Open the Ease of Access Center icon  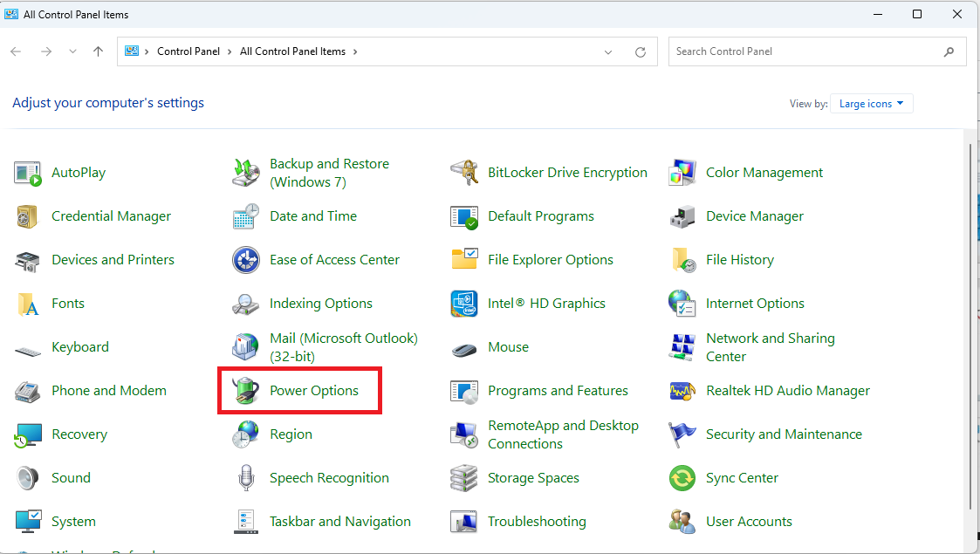pyautogui.click(x=245, y=261)
